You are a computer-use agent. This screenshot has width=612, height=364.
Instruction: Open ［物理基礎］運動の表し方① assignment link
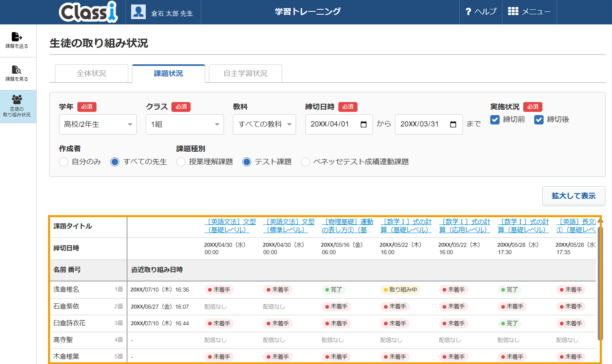[347, 226]
